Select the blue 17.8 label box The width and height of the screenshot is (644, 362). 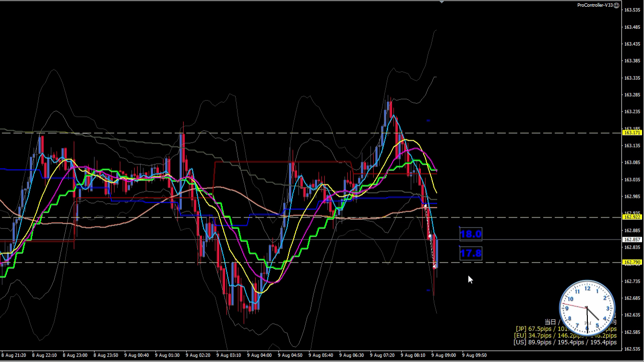click(471, 253)
